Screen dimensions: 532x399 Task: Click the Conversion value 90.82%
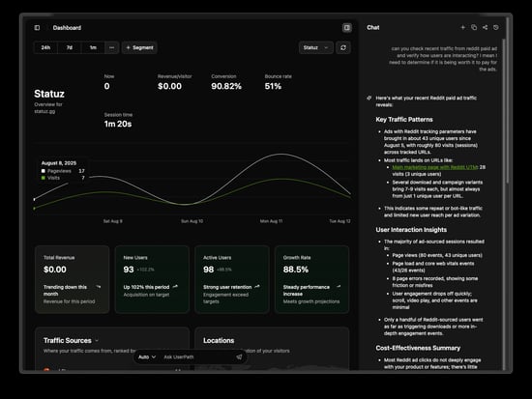[226, 86]
